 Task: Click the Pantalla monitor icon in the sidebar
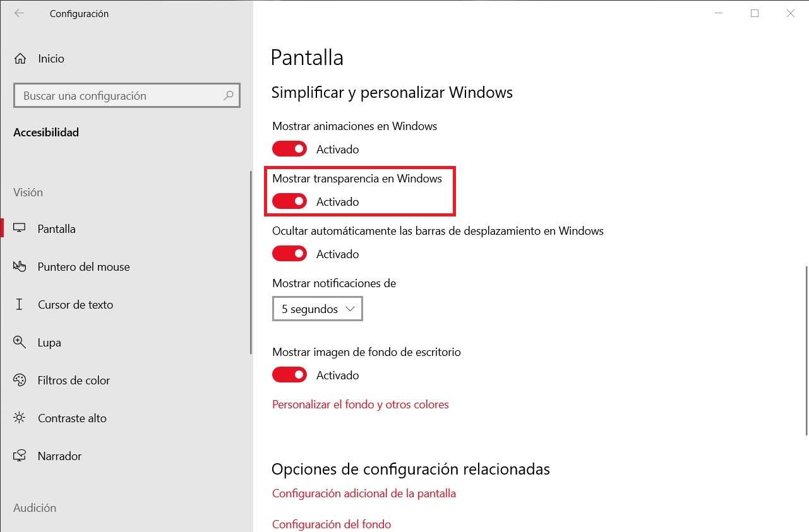point(20,228)
